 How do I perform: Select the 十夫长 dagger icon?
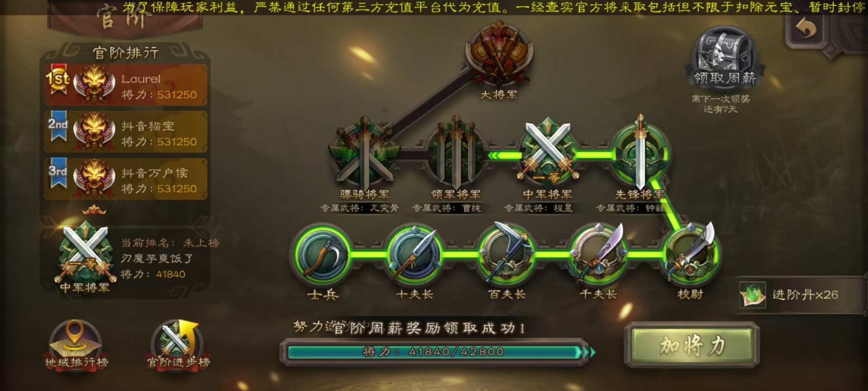coord(415,254)
